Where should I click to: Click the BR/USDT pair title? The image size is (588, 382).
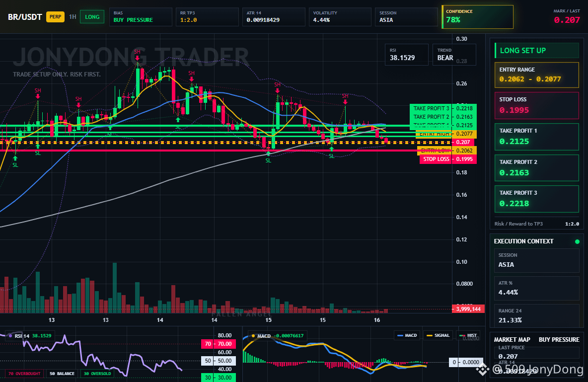click(25, 17)
